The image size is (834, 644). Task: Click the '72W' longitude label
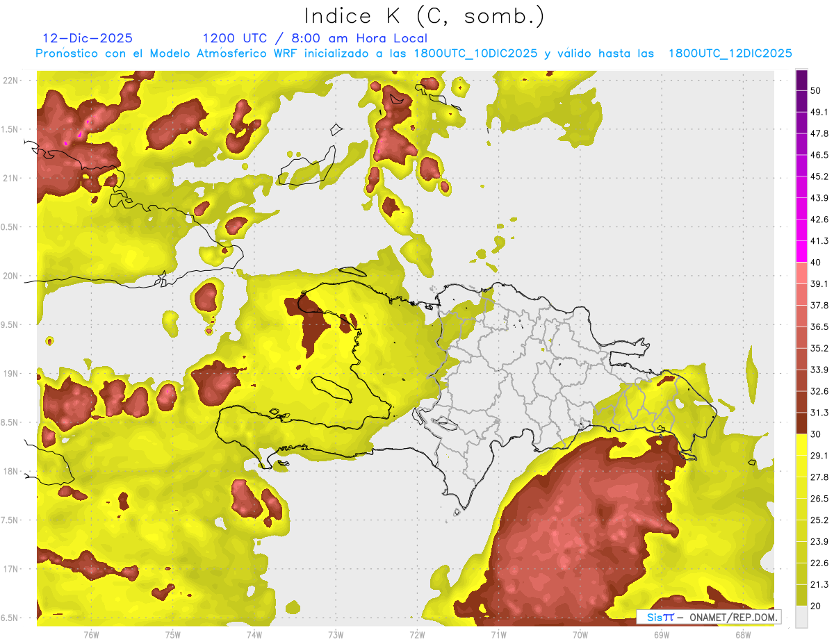tap(417, 635)
